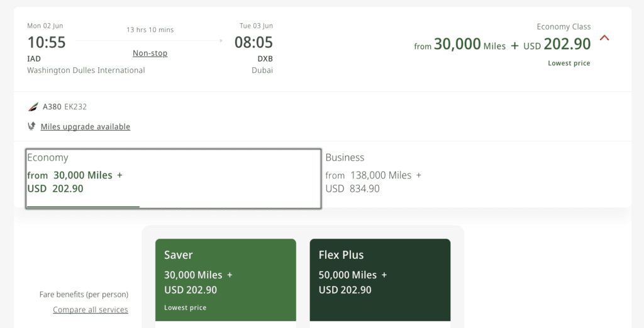The height and width of the screenshot is (328, 644).
Task: Click the miles upgrade seat icon
Action: 31,126
